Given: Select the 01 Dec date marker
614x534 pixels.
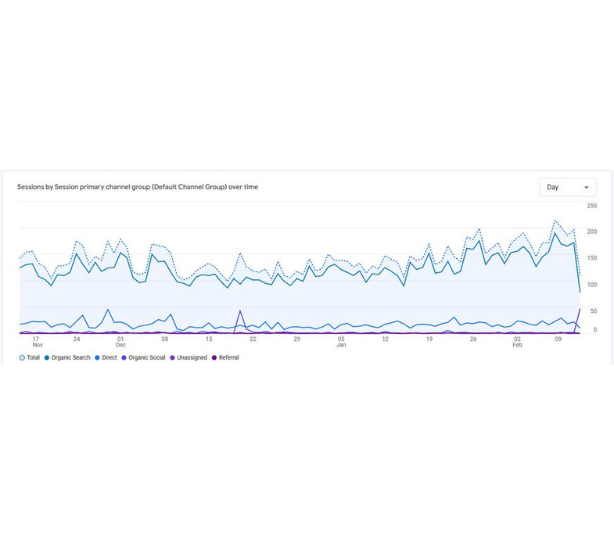Looking at the screenshot, I should 121,341.
